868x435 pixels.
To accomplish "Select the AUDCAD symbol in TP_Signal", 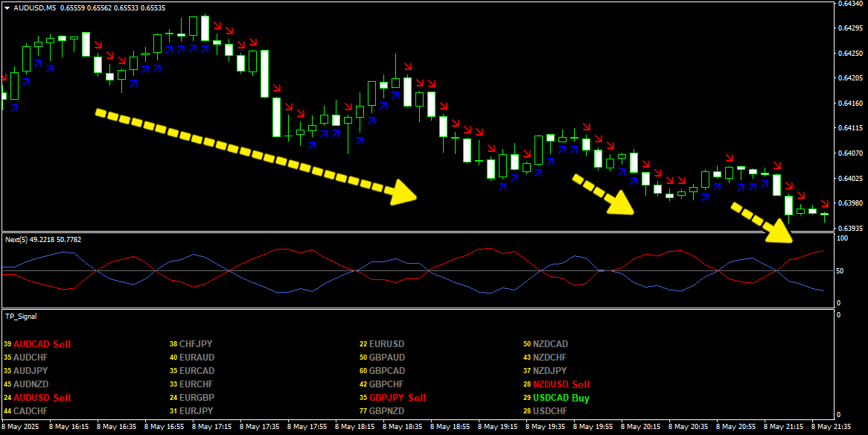I will (31, 344).
